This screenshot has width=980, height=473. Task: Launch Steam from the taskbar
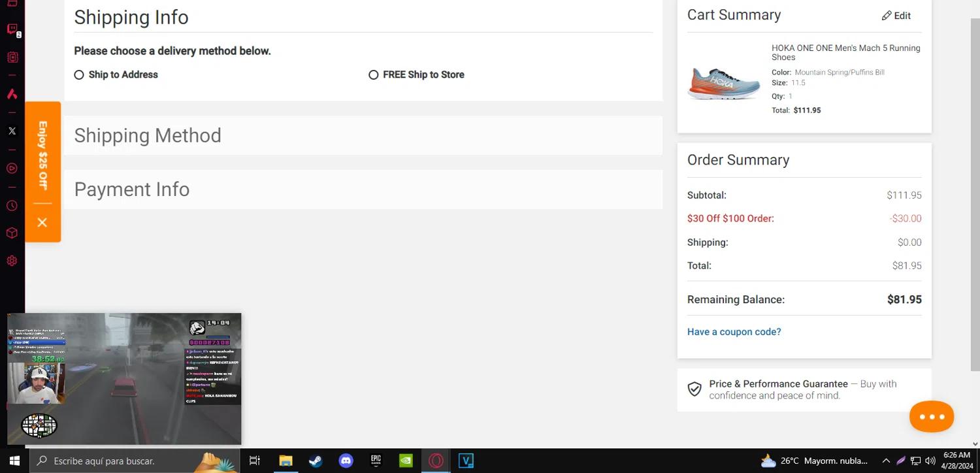tap(316, 461)
